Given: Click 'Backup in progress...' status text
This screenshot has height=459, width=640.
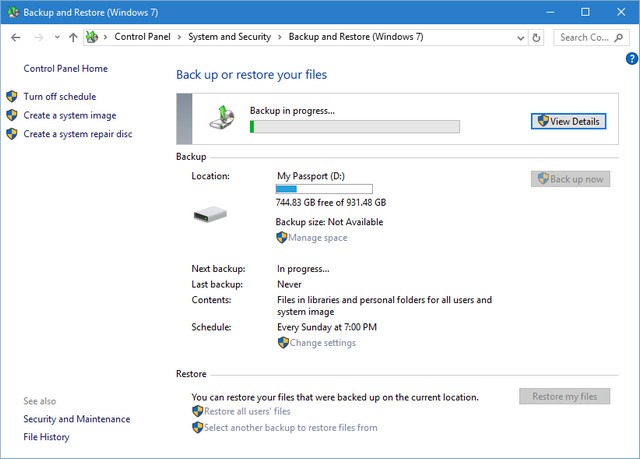Looking at the screenshot, I should (x=292, y=111).
